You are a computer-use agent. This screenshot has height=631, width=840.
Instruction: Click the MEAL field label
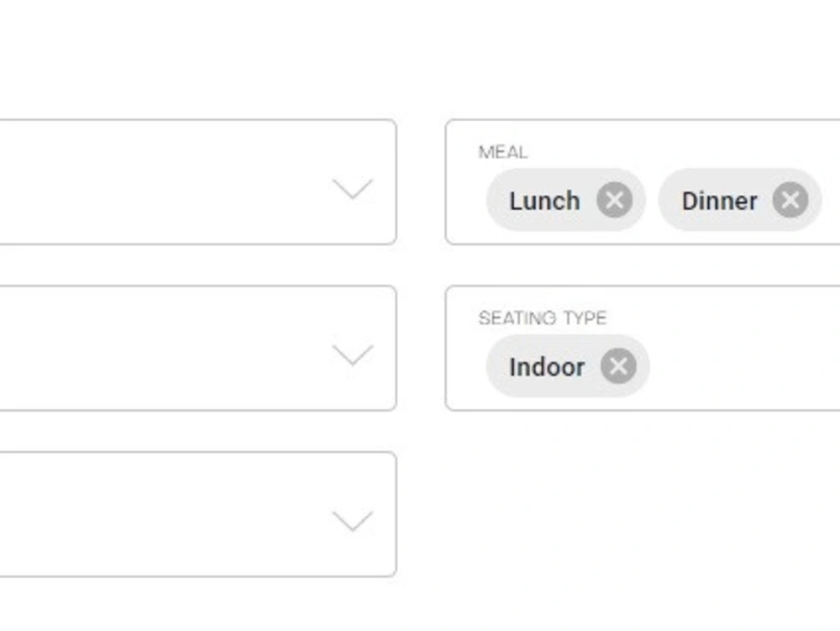click(503, 152)
